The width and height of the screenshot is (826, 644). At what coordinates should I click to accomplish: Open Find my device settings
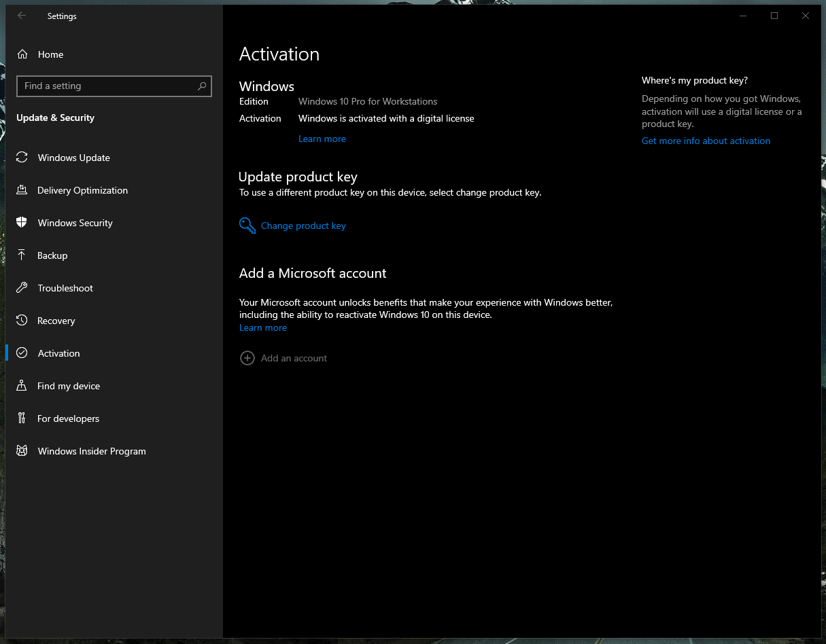coord(114,386)
